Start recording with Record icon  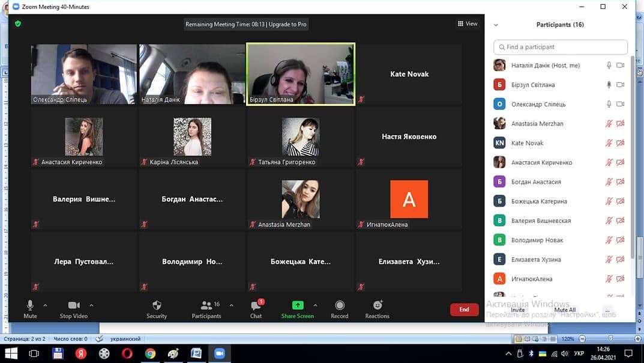tap(340, 306)
